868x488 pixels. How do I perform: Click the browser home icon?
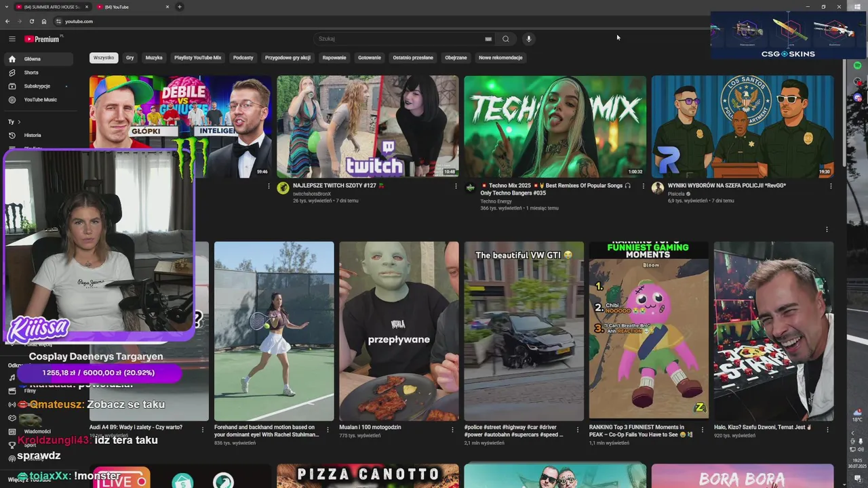pos(44,21)
